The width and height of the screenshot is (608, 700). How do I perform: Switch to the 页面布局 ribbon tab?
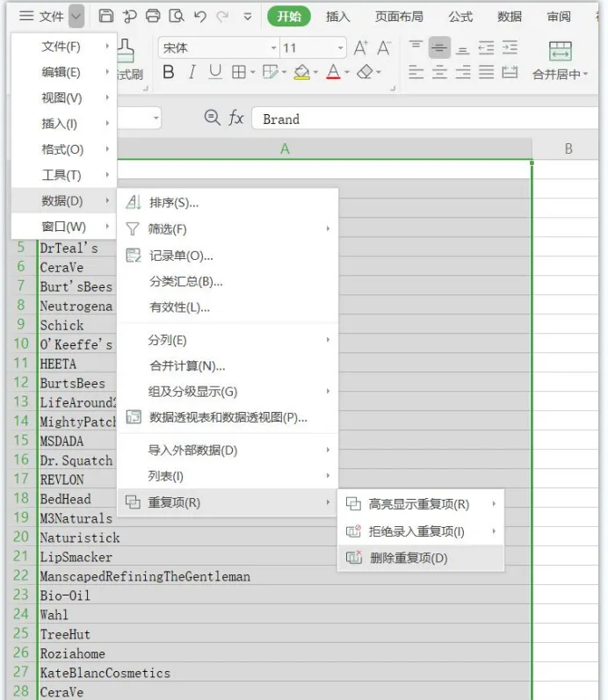point(399,17)
